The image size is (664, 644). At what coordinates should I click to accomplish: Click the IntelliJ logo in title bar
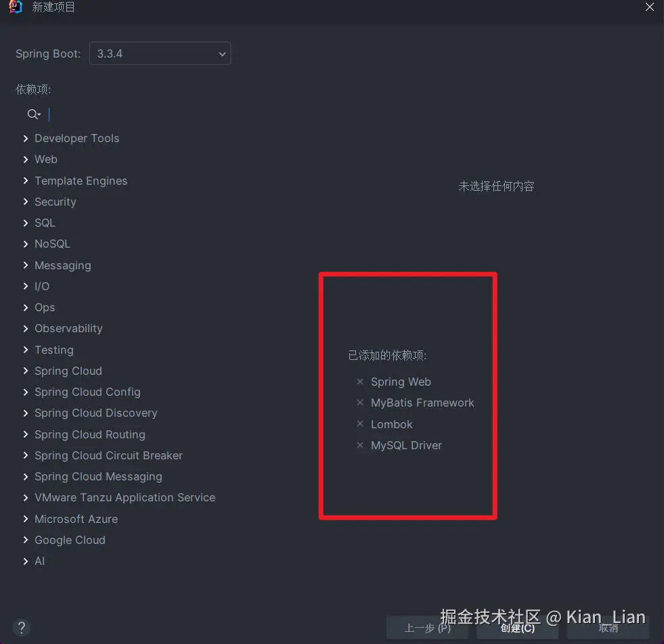point(16,7)
